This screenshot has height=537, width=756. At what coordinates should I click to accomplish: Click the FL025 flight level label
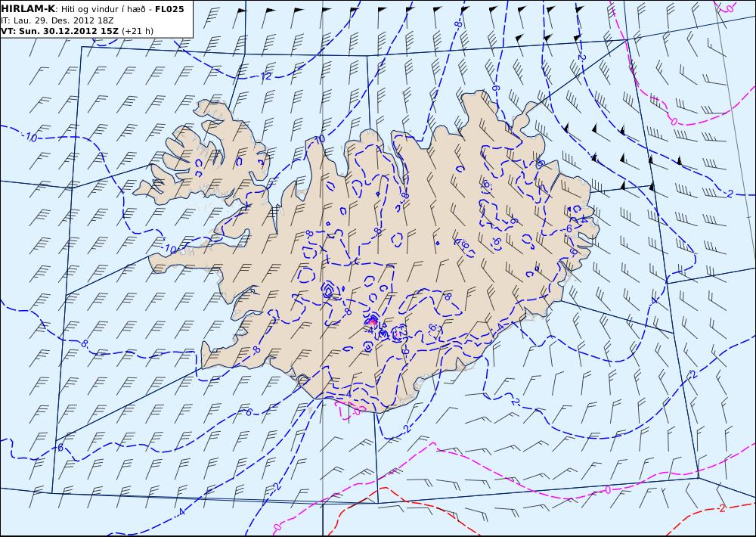pyautogui.click(x=169, y=9)
